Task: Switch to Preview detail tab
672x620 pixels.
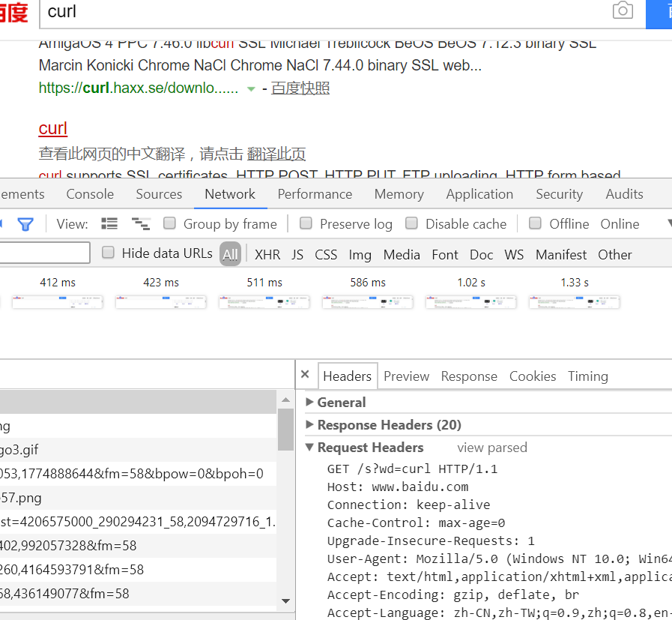Action: 406,376
